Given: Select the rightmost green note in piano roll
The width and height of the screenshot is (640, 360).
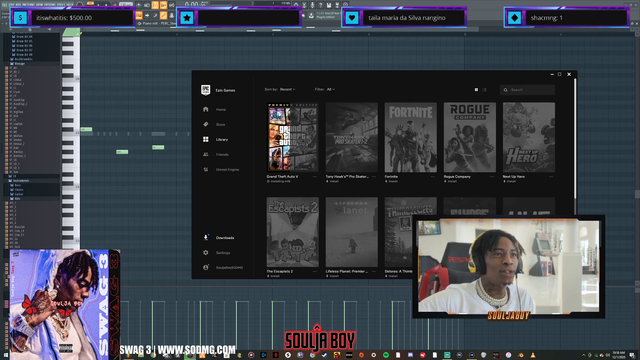Looking at the screenshot, I should point(158,147).
